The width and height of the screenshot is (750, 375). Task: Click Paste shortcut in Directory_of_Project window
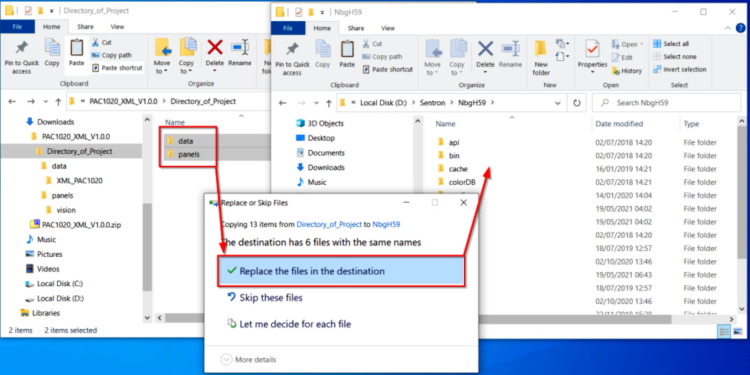117,68
